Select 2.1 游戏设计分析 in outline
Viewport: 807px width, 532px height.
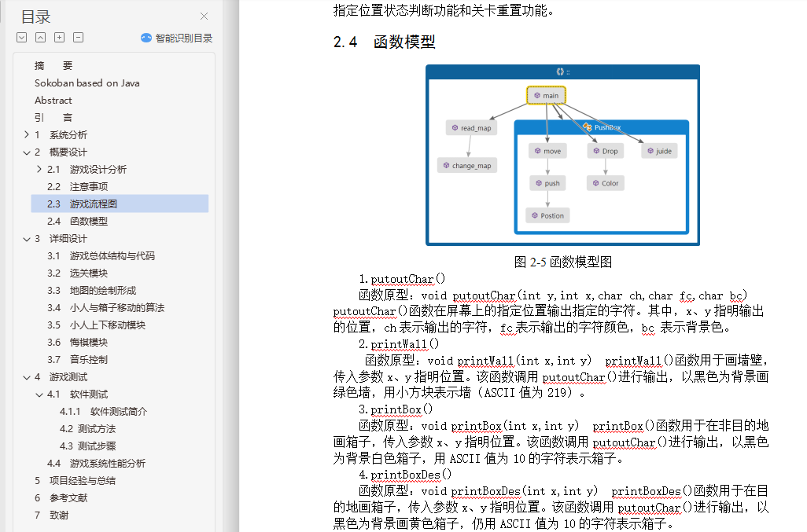coord(87,170)
